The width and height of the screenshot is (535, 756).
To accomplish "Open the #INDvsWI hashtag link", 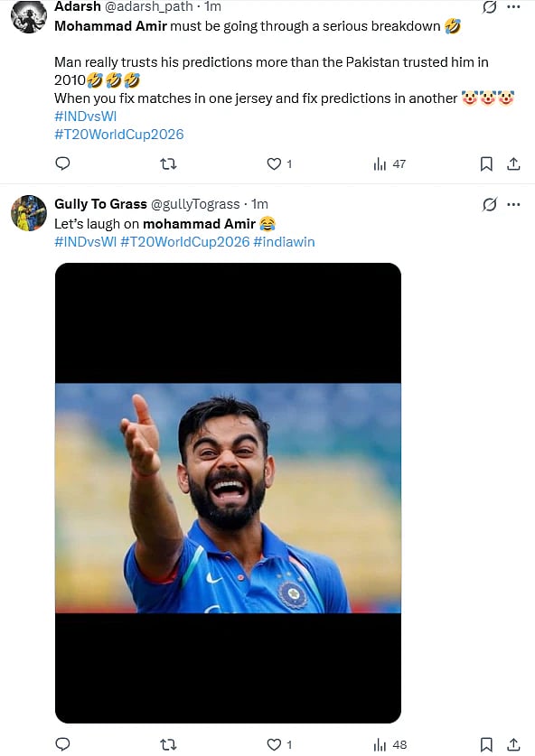I will pyautogui.click(x=86, y=116).
